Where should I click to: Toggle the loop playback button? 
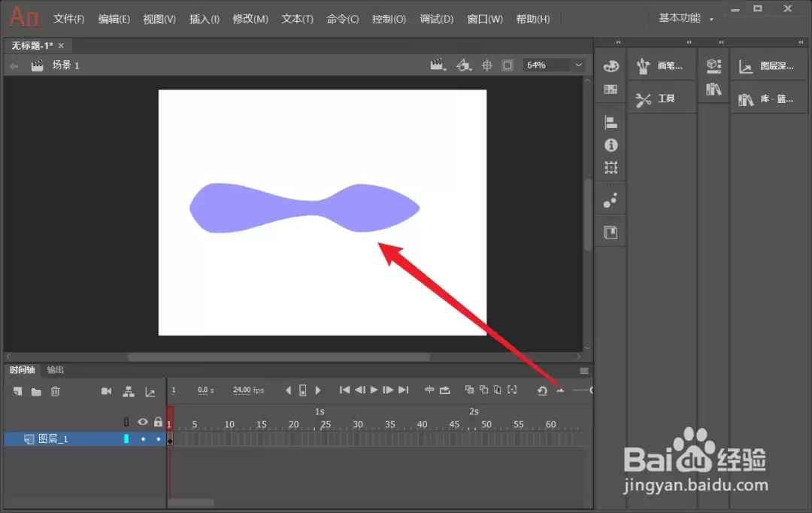(445, 390)
